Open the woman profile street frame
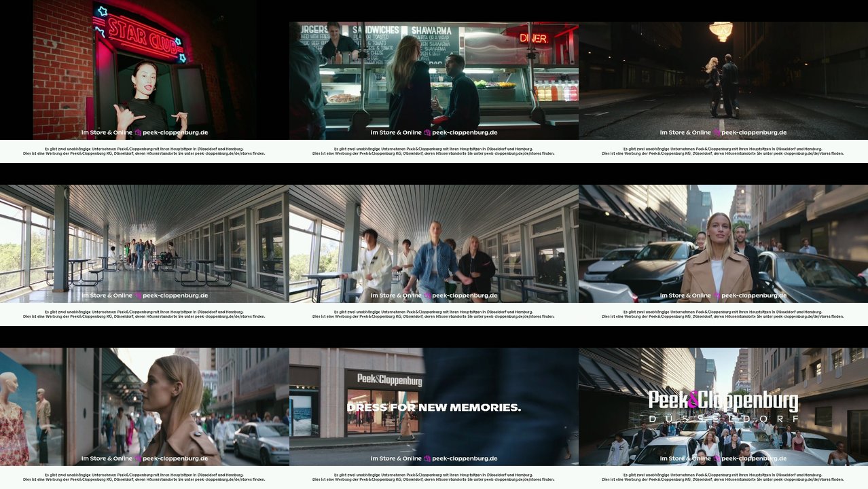Viewport: 868px width, 489px height. pyautogui.click(x=145, y=407)
